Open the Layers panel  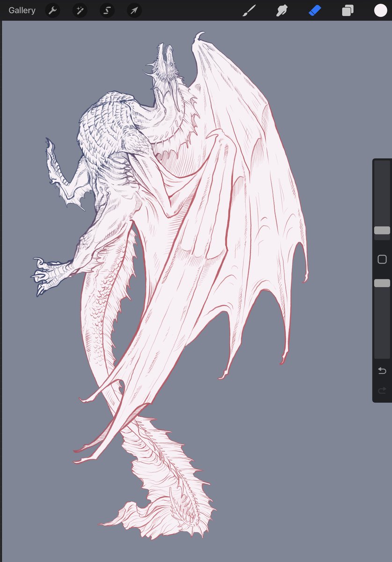click(x=348, y=10)
